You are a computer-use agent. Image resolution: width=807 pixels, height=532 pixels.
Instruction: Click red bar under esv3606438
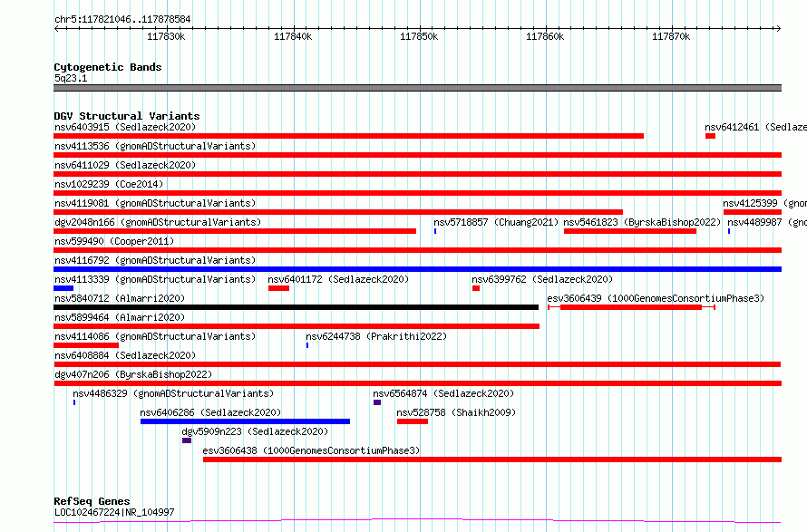(492, 459)
